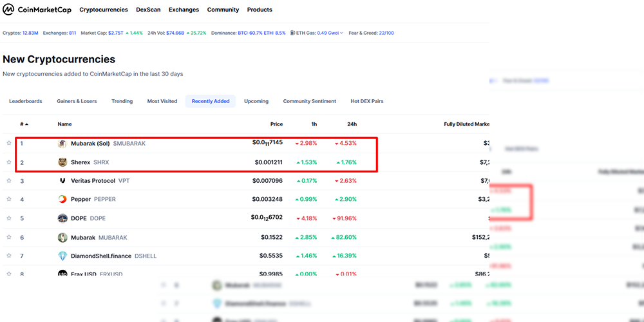Click the Pepper coin icon

(62, 199)
